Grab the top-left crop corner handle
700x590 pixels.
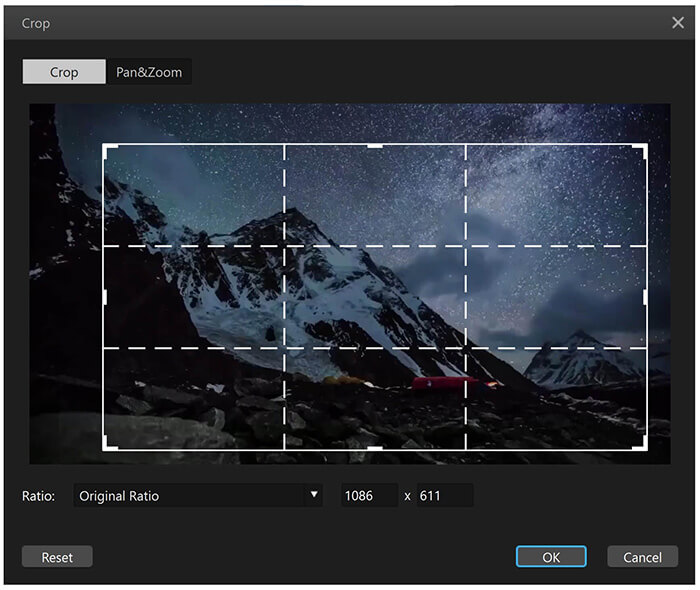click(x=108, y=149)
